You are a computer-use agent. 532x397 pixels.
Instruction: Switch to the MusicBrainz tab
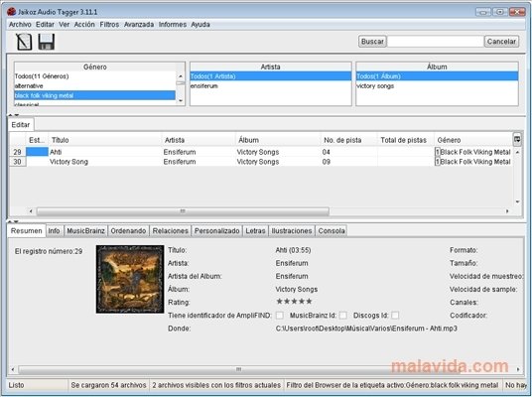[x=85, y=230]
